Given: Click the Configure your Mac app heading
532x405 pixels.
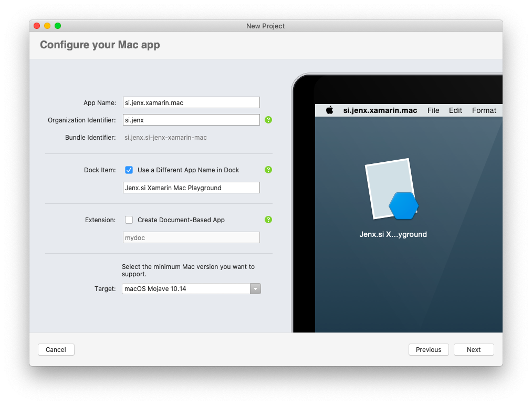Looking at the screenshot, I should point(100,45).
